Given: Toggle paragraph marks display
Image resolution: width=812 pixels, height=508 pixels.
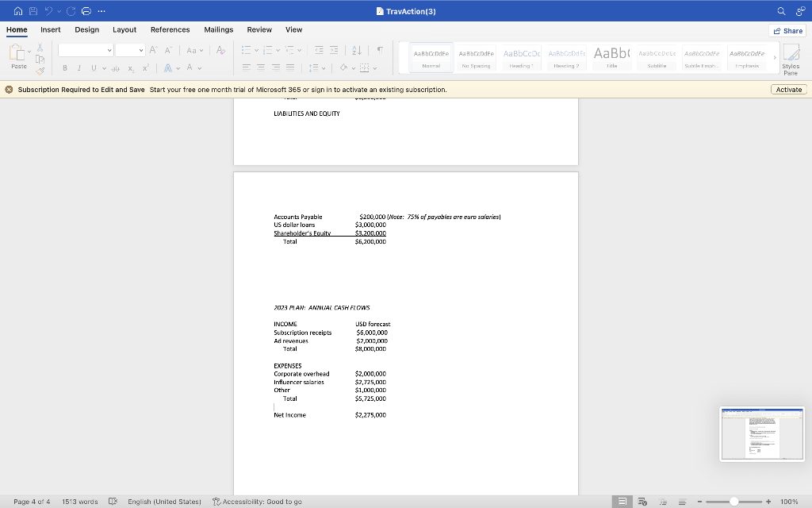Looking at the screenshot, I should coord(380,50).
